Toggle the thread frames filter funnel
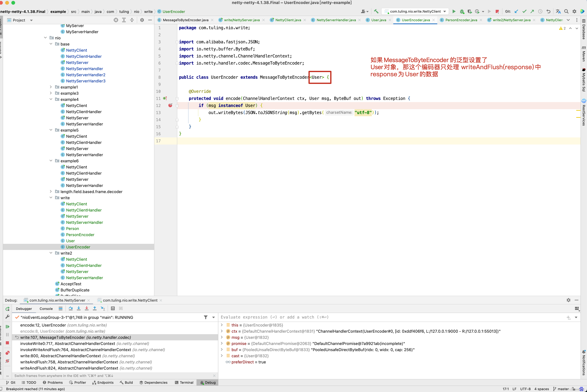Screen dimensions: 587x392 tap(206, 317)
